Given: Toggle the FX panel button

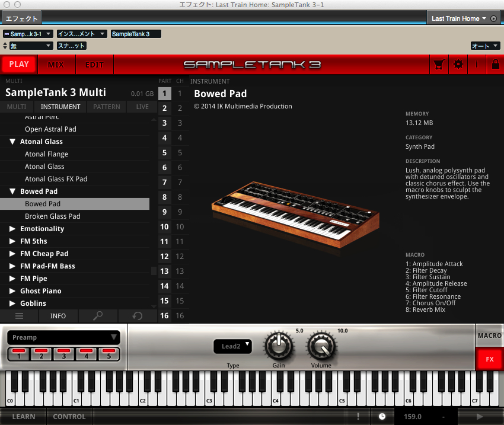Looking at the screenshot, I should tap(490, 359).
